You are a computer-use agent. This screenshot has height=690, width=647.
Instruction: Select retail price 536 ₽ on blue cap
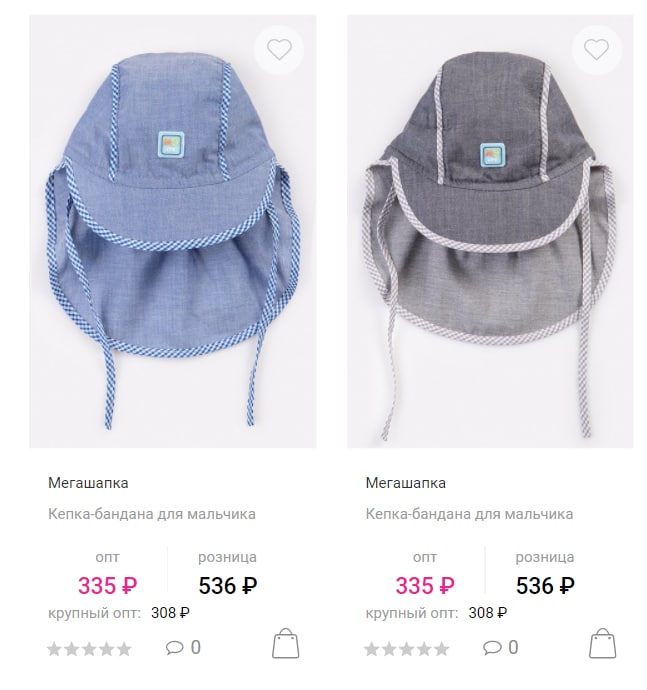click(x=228, y=586)
